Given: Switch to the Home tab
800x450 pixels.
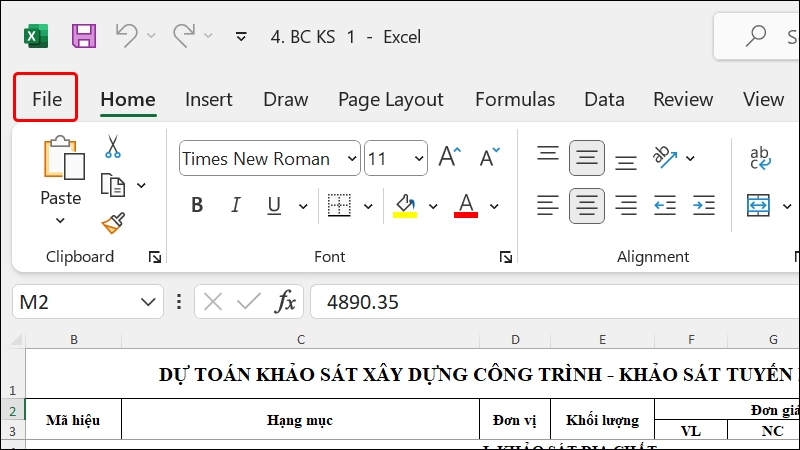Looking at the screenshot, I should [128, 99].
